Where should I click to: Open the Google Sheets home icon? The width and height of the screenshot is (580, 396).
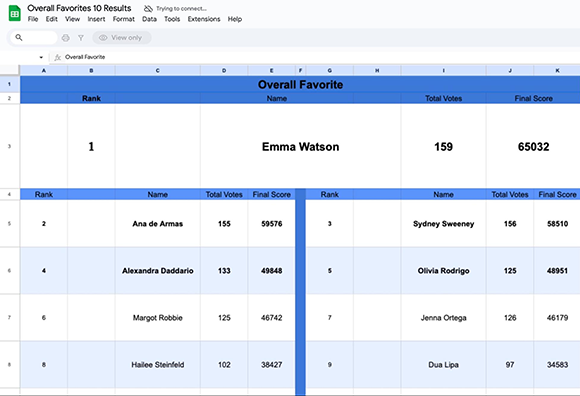[15, 14]
